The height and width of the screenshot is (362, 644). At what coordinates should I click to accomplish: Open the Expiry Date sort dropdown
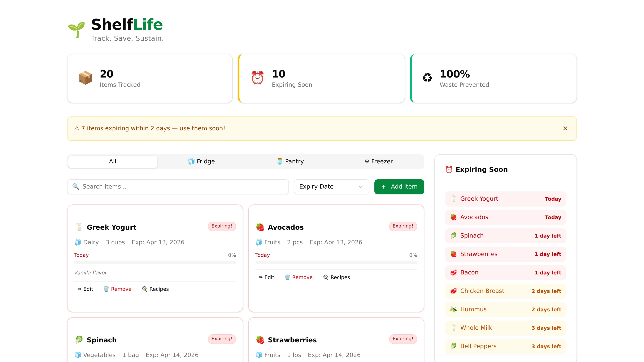coord(331,187)
